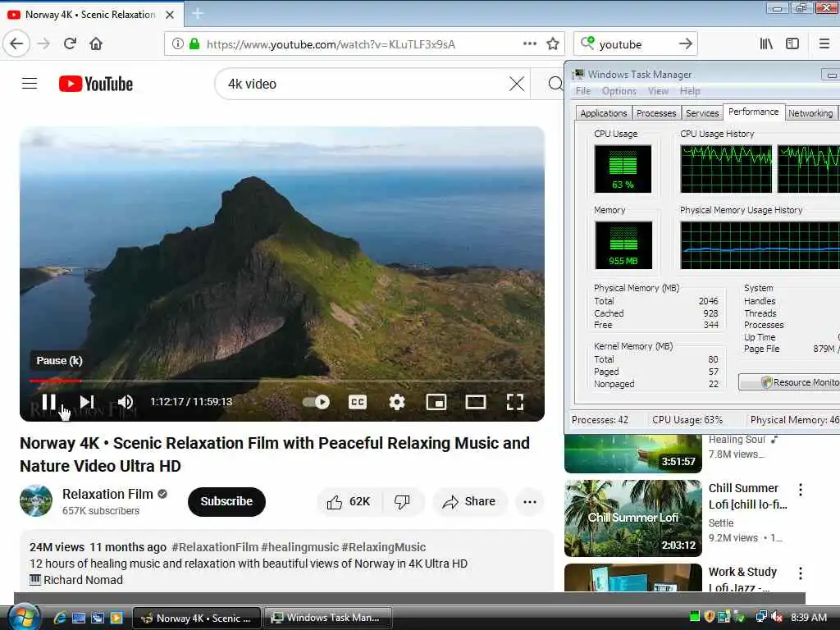Image resolution: width=840 pixels, height=630 pixels.
Task: Open a new browser tab
Action: (197, 13)
